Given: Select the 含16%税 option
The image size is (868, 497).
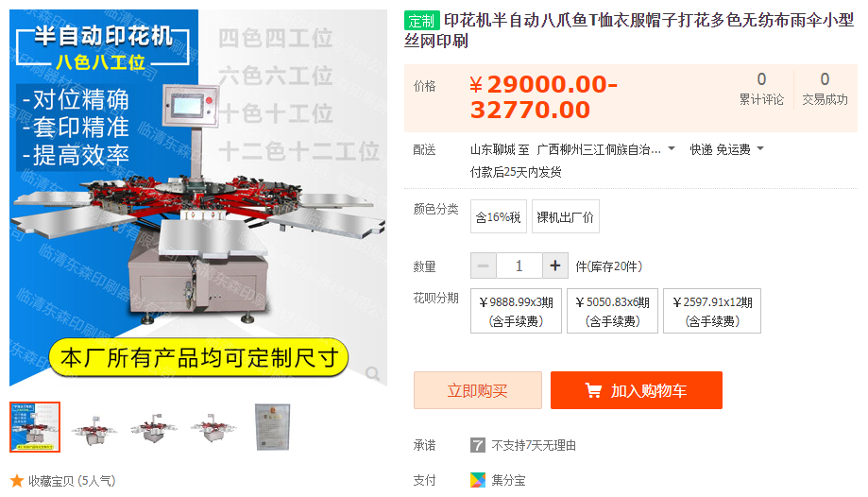Looking at the screenshot, I should click(498, 216).
